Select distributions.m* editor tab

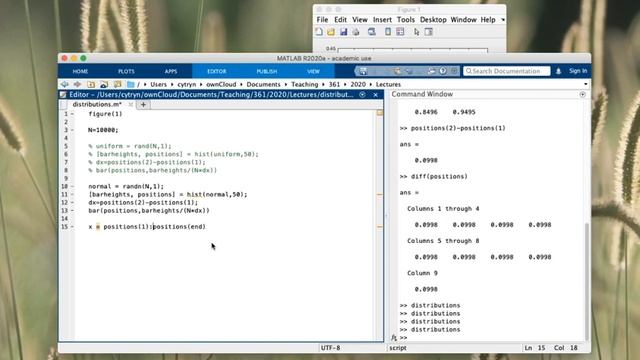97,104
